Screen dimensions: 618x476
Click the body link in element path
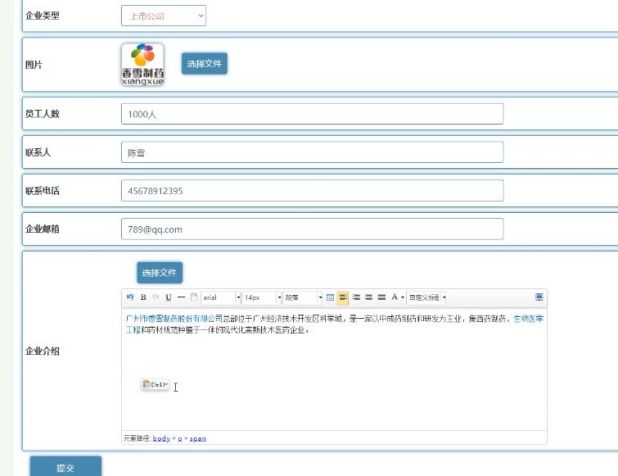coord(161,438)
